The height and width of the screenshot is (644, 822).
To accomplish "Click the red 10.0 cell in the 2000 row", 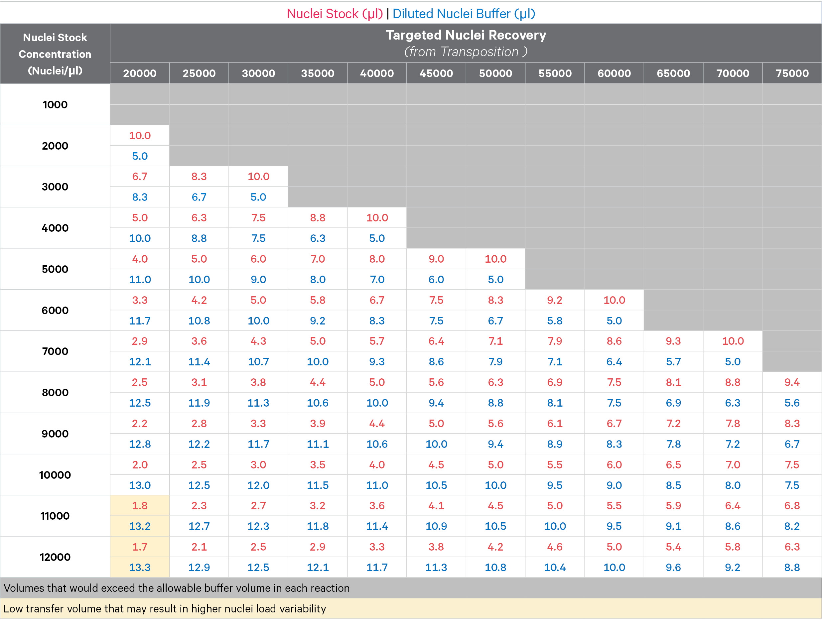I will (140, 135).
